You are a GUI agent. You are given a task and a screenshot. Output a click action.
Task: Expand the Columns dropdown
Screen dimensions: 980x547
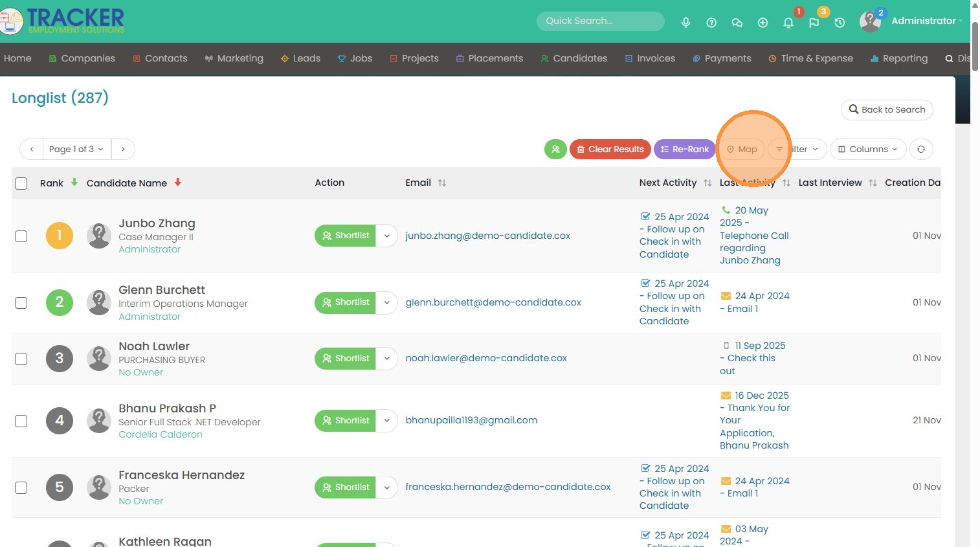867,150
